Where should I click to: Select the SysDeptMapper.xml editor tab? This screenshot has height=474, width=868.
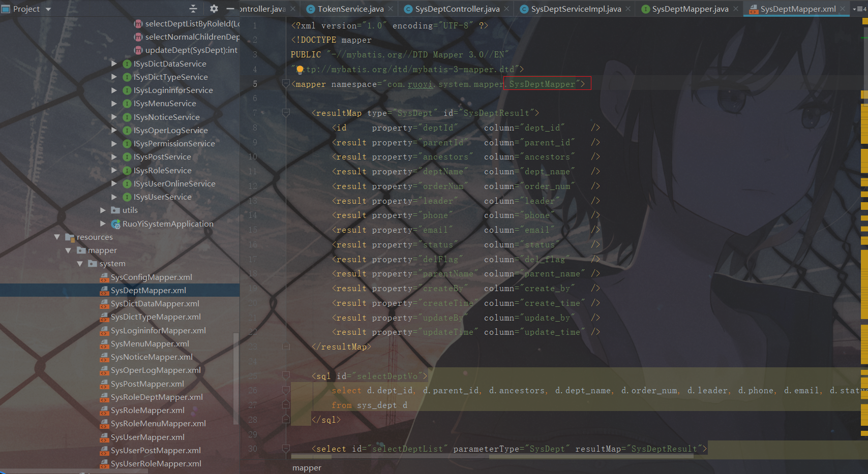(x=798, y=9)
